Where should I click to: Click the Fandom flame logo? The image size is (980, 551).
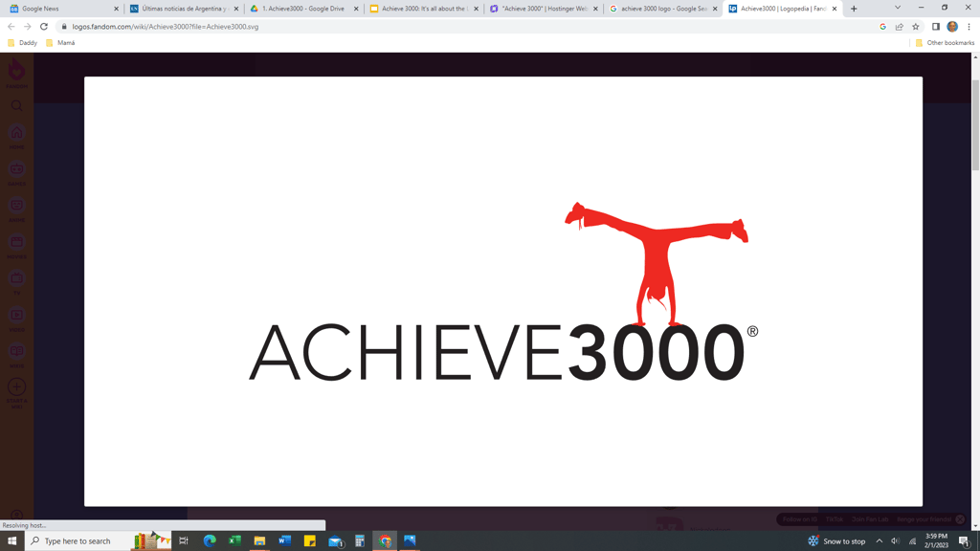[x=17, y=74]
